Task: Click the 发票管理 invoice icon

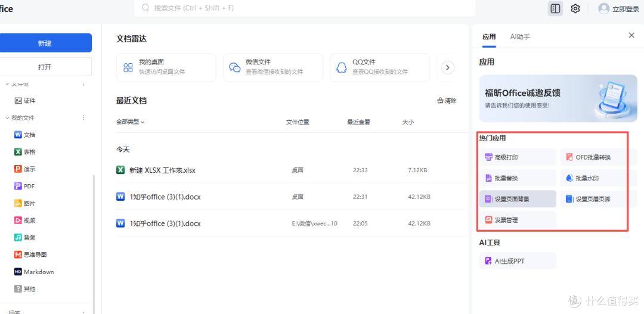Action: click(488, 220)
